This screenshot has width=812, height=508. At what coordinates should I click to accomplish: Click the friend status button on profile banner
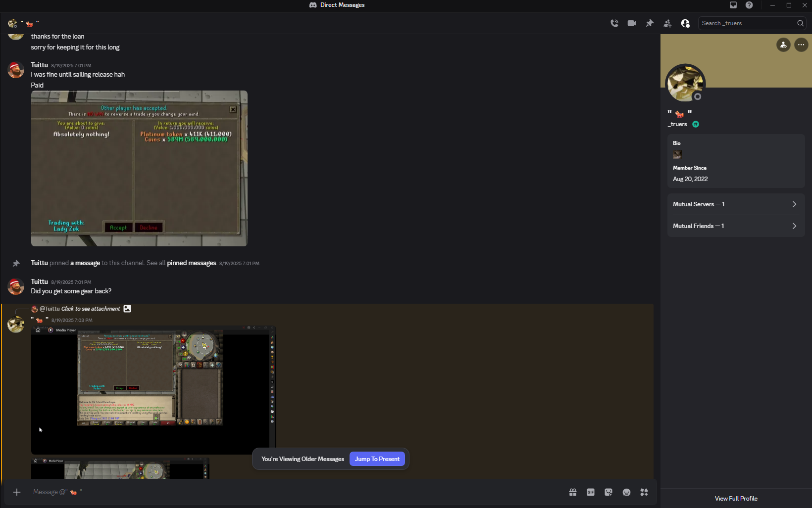click(783, 45)
